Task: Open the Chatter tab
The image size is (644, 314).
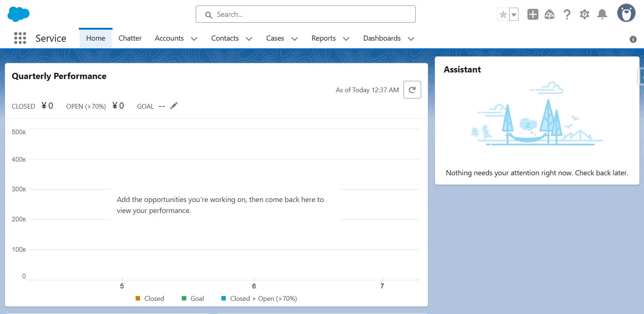Action: 130,38
